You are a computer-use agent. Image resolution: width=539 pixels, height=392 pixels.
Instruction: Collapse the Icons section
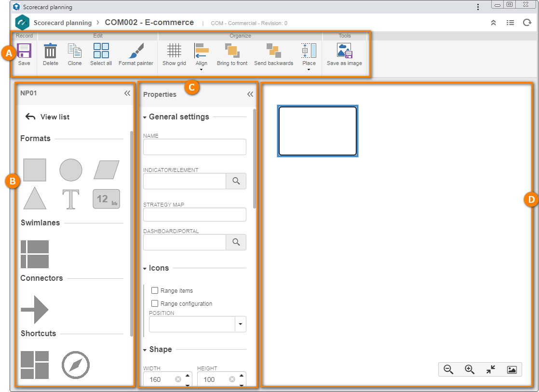click(145, 269)
